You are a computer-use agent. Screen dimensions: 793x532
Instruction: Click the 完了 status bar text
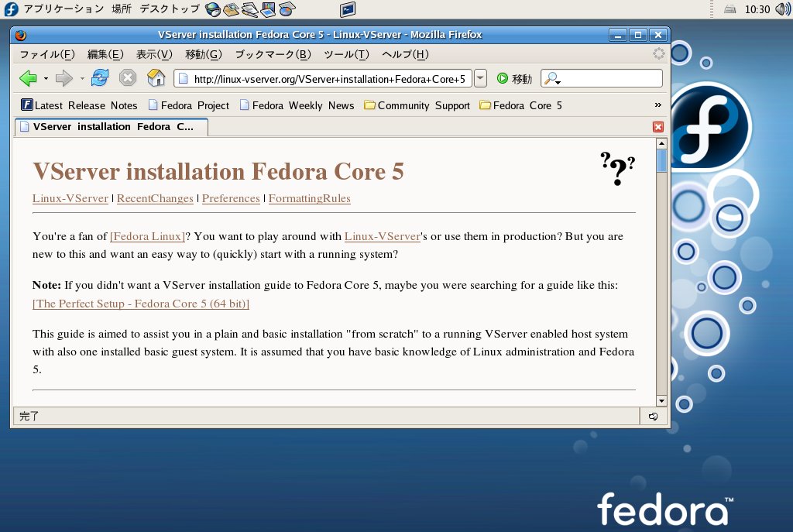coord(29,416)
